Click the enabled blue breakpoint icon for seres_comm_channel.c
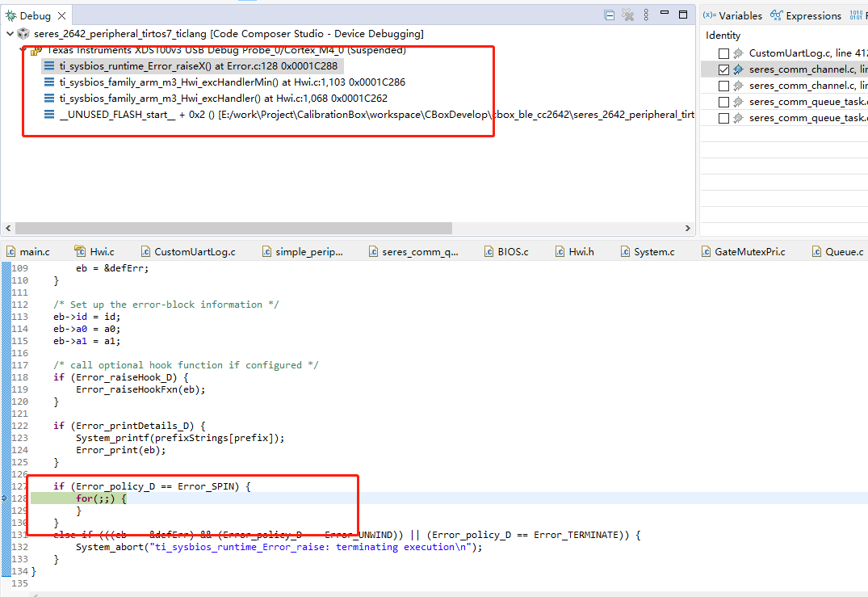Screen dimensions: 868x597 pyautogui.click(x=738, y=69)
